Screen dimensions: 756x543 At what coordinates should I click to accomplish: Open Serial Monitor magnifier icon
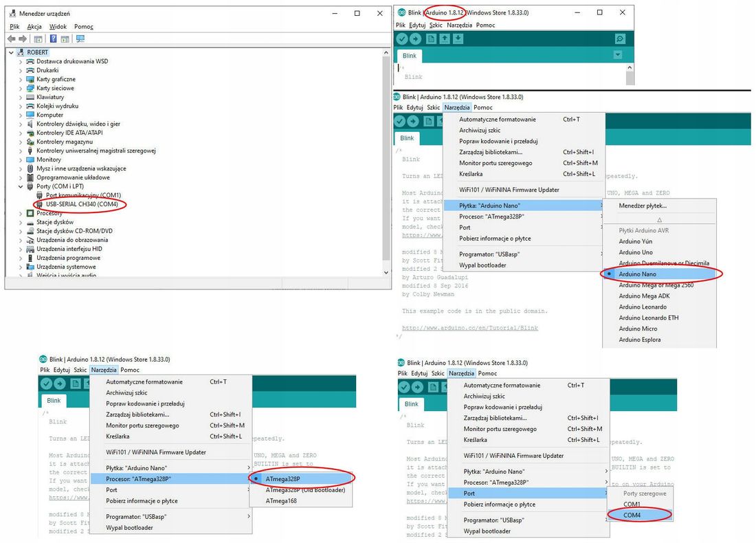coord(620,39)
